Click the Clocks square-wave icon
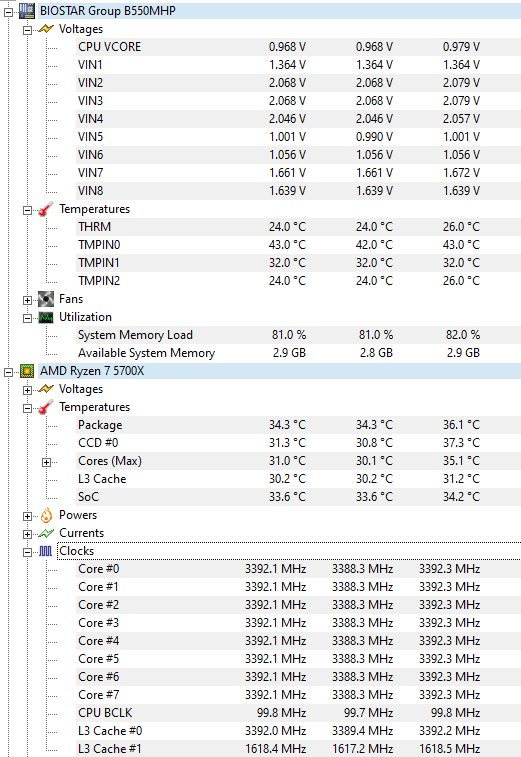Viewport: 521px width, 757px height. tap(45, 551)
